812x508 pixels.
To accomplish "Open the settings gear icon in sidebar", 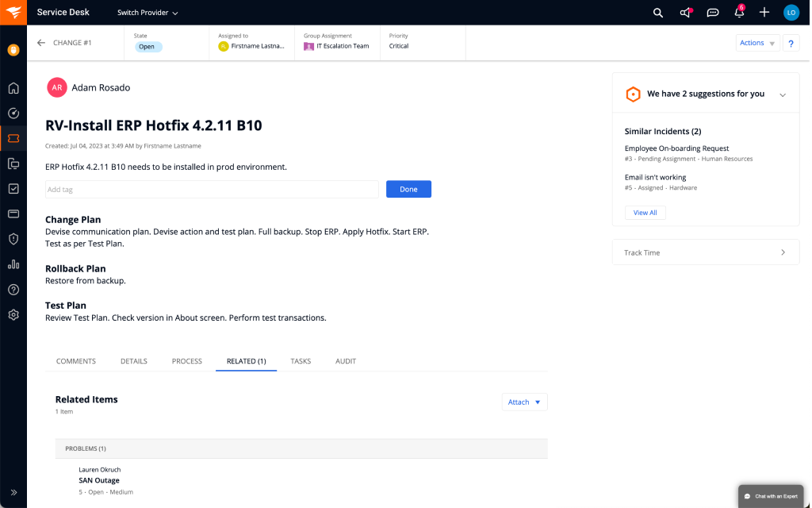I will [x=13, y=314].
